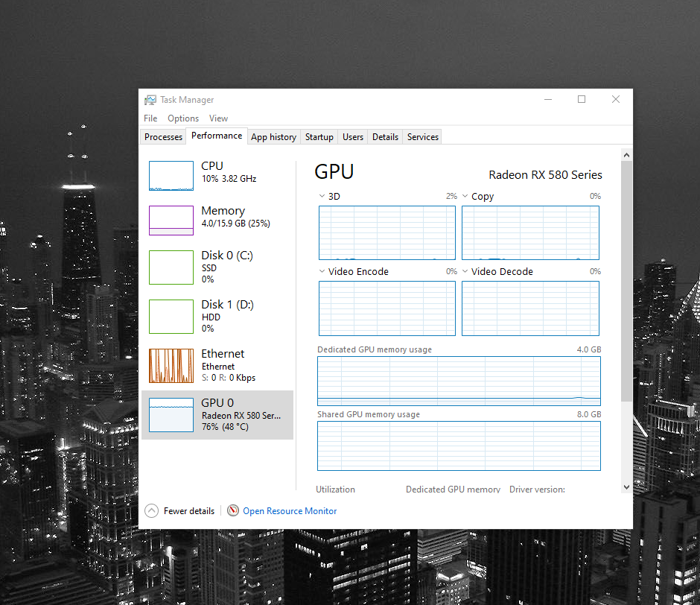Switch to the App history tab
Screen dimensions: 700x605
coord(273,137)
